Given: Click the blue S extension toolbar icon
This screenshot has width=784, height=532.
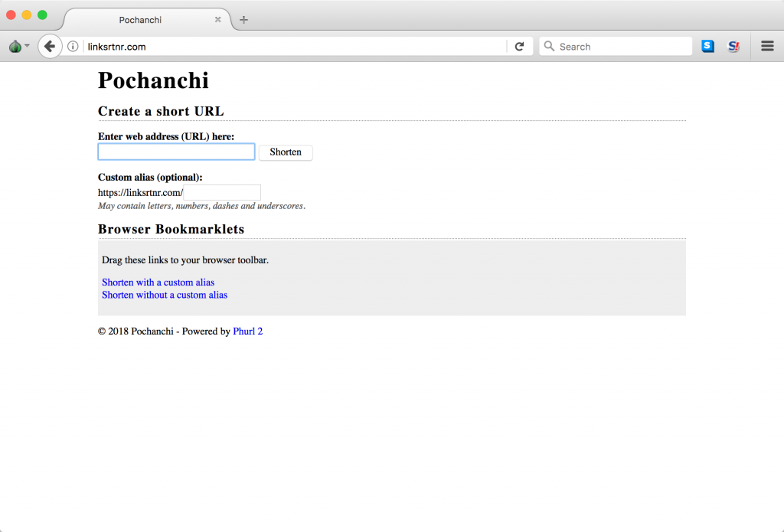Looking at the screenshot, I should point(707,46).
